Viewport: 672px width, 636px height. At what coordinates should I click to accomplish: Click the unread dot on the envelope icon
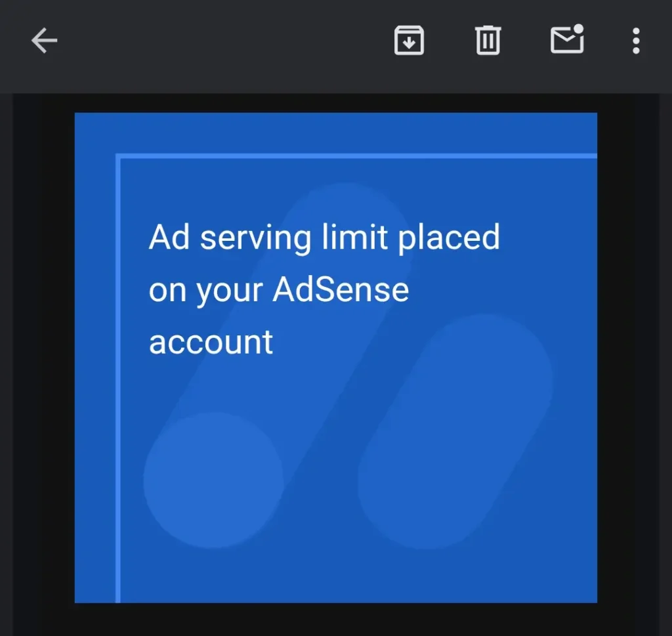(578, 29)
